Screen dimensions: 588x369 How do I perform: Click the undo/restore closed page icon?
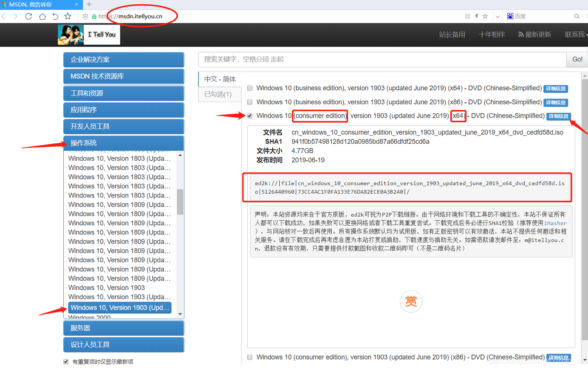(x=55, y=16)
